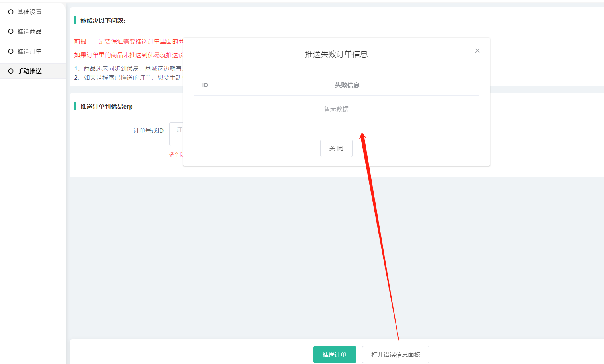The height and width of the screenshot is (364, 604).
Task: Click the circle icon beside 推送订单 in sidebar
Action: (11, 51)
